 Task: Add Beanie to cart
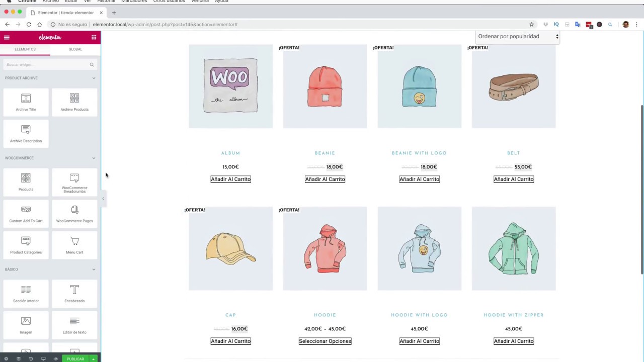[325, 179]
